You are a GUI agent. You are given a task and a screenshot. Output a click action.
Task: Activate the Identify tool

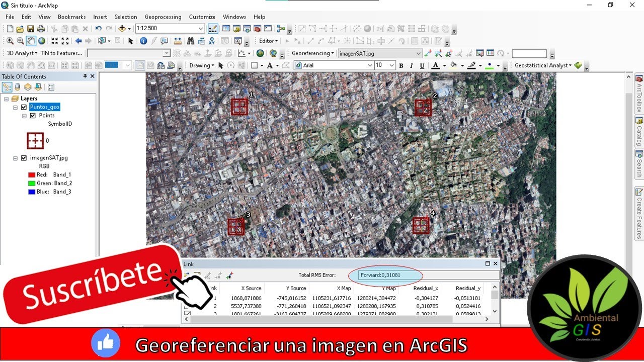[x=143, y=41]
